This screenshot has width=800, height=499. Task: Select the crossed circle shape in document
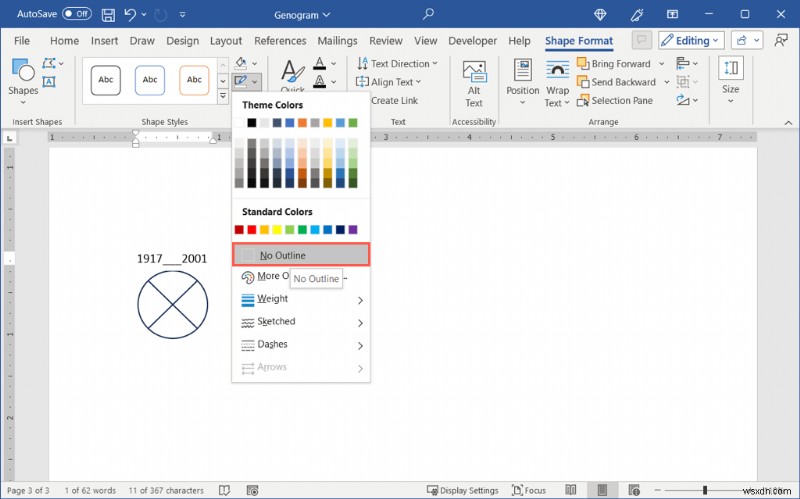tap(172, 305)
